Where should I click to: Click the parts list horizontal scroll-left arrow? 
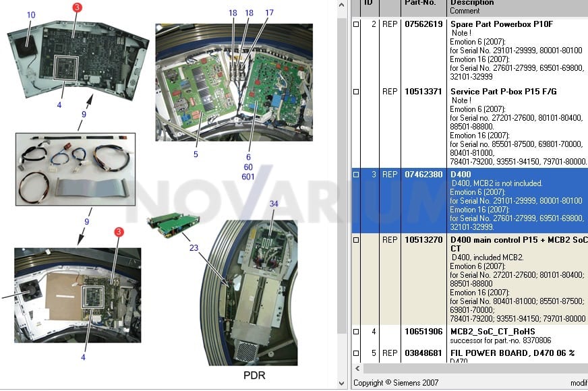point(357,369)
